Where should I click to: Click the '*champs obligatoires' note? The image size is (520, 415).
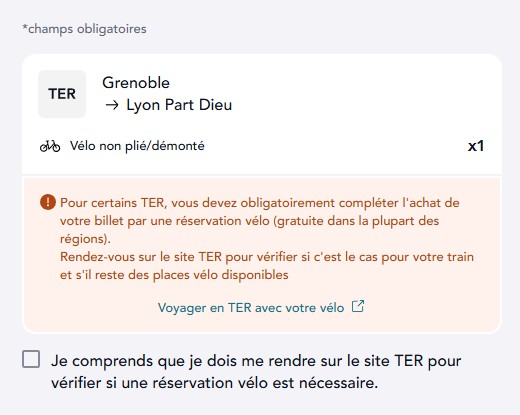pyautogui.click(x=84, y=29)
